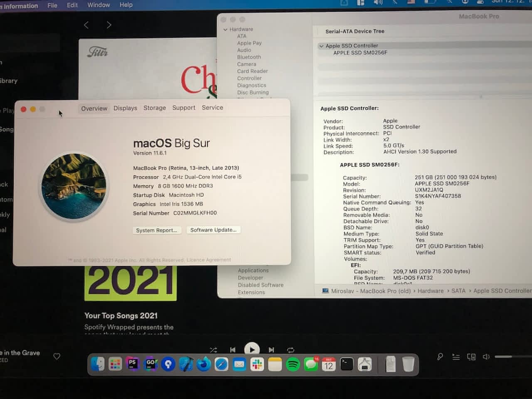Open Spotify's connect to a device menu
532x399 pixels.
pos(471,357)
